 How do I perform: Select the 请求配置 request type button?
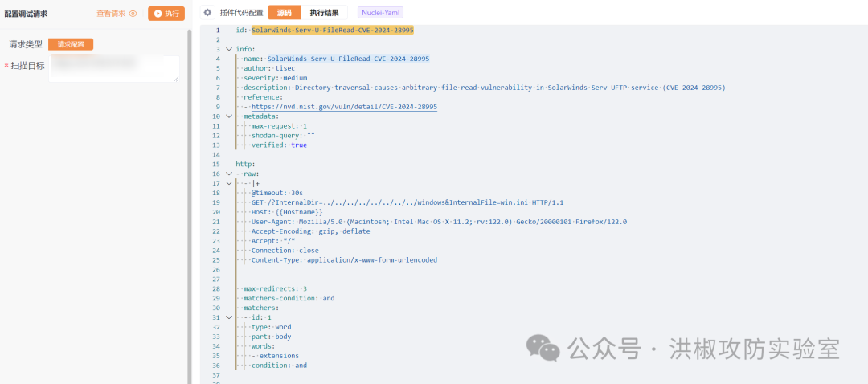pos(71,44)
